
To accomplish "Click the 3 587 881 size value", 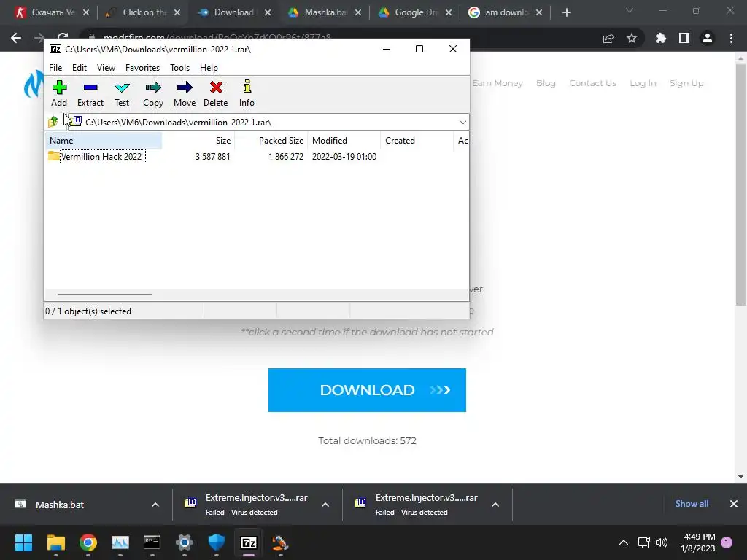I will pyautogui.click(x=212, y=157).
